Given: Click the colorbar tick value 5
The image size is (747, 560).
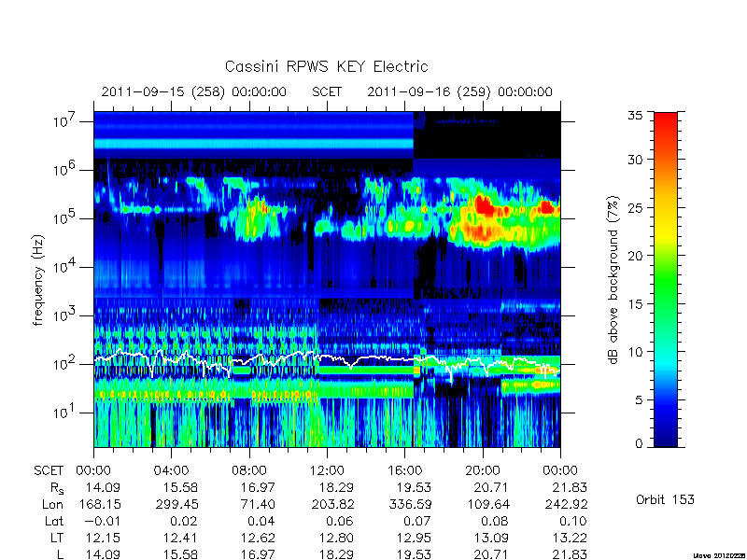Looking at the screenshot, I should coord(639,400).
